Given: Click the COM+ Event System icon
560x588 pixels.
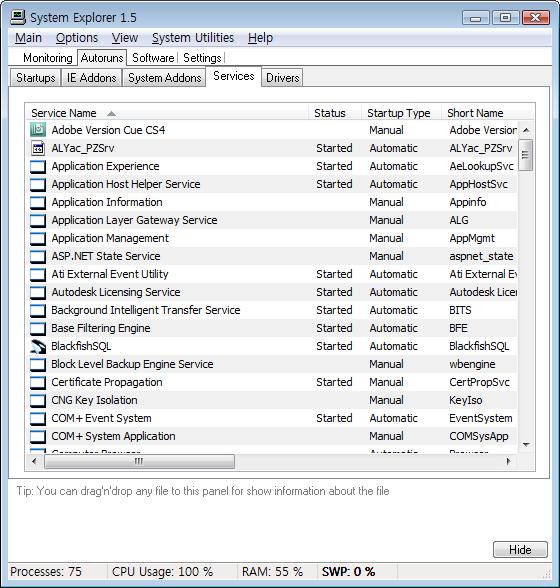Looking at the screenshot, I should click(x=38, y=418).
